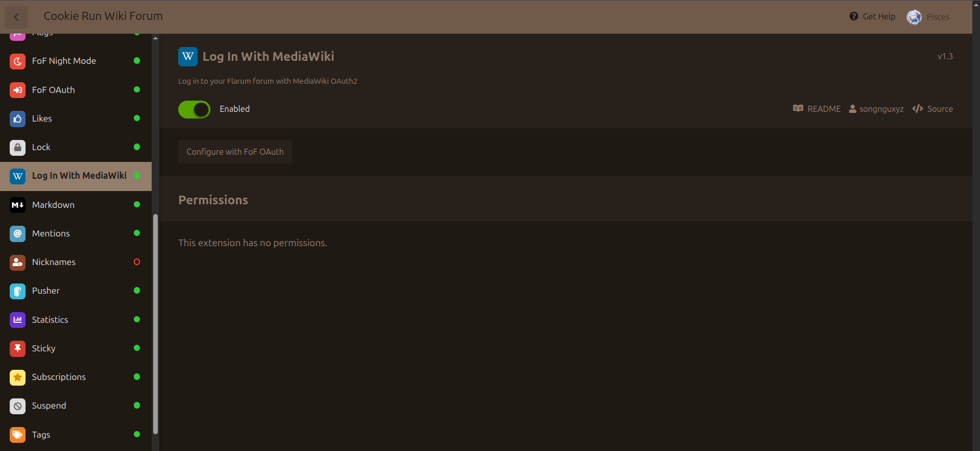Click the Sticky label in sidebar
This screenshot has width=980, height=451.
(44, 348)
